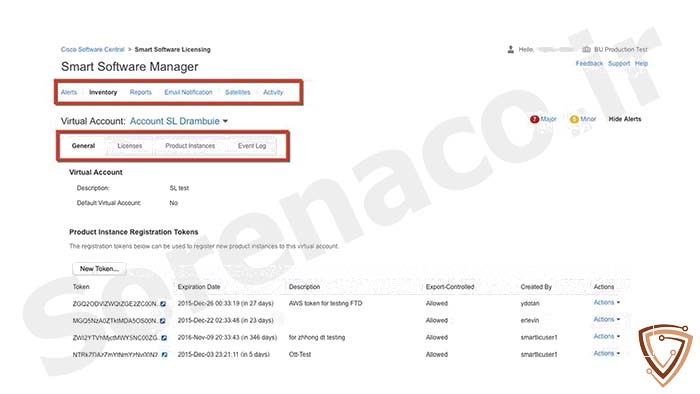
Task: Click the Smart Software Licensing breadcrumb text
Action: click(172, 50)
